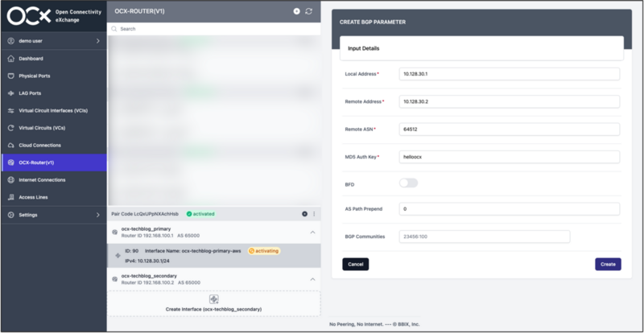Click the add router plus icon in header
The height and width of the screenshot is (333, 644).
point(296,11)
